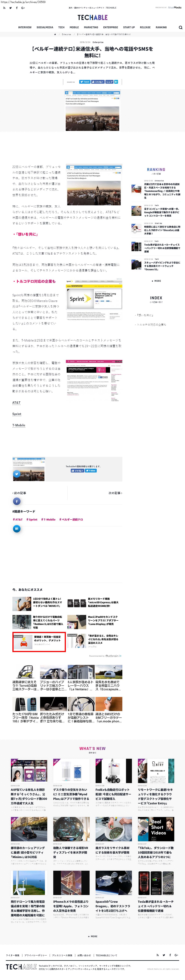Viewport: 185px width, 980px height.
Task: Click the TECHABLE logo at top
Action: 92,18
